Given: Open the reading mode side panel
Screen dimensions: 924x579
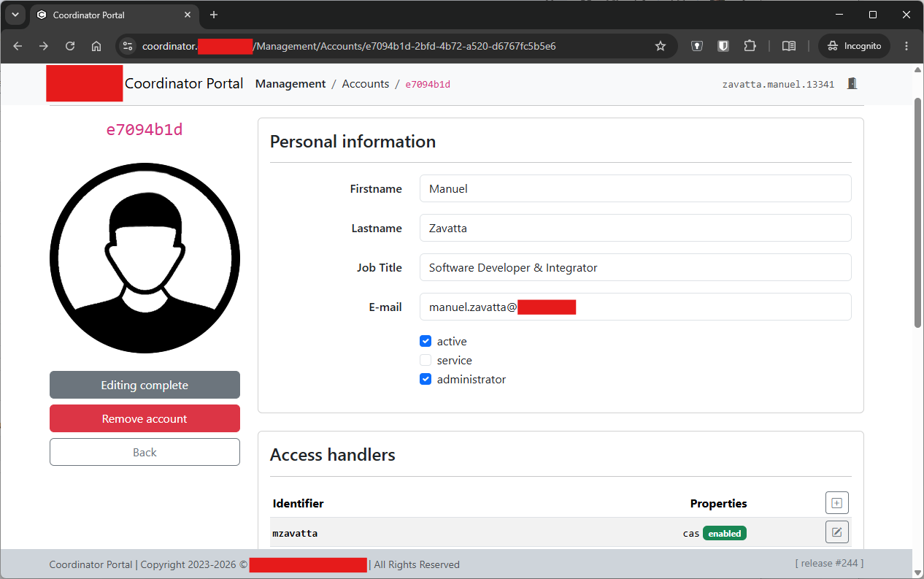Looking at the screenshot, I should click(789, 46).
